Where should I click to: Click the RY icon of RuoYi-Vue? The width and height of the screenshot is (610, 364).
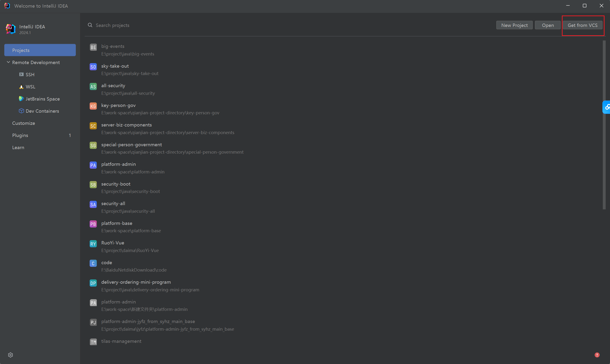[x=93, y=243]
